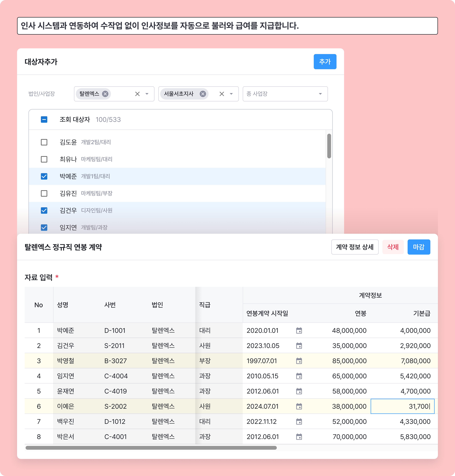Open the 탈렌엑스 corporation dropdown arrow

point(147,94)
